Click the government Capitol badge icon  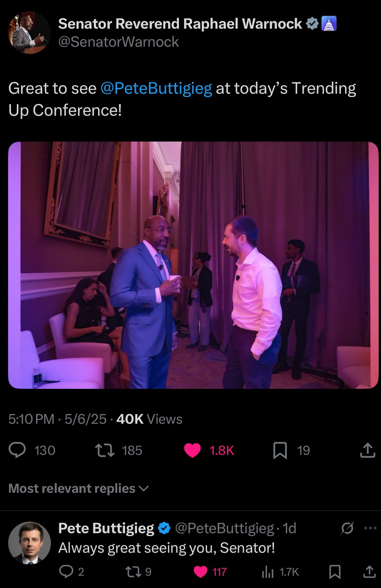(x=329, y=24)
